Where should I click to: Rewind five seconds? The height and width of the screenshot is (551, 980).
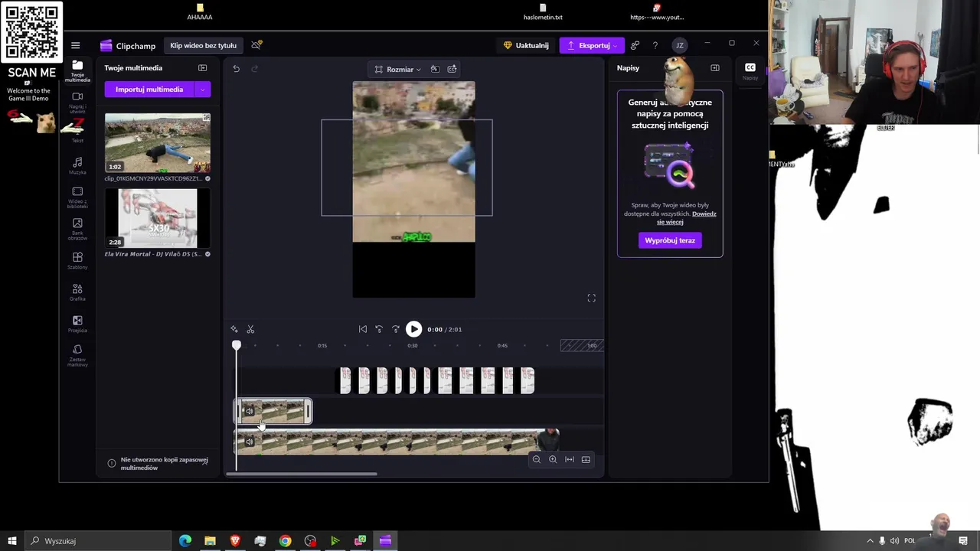tap(379, 329)
